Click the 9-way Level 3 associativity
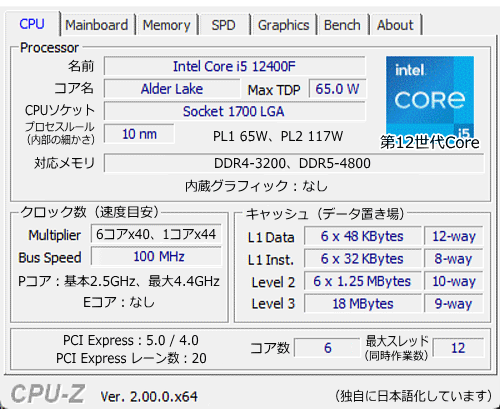The width and height of the screenshot is (500, 409). point(454,304)
